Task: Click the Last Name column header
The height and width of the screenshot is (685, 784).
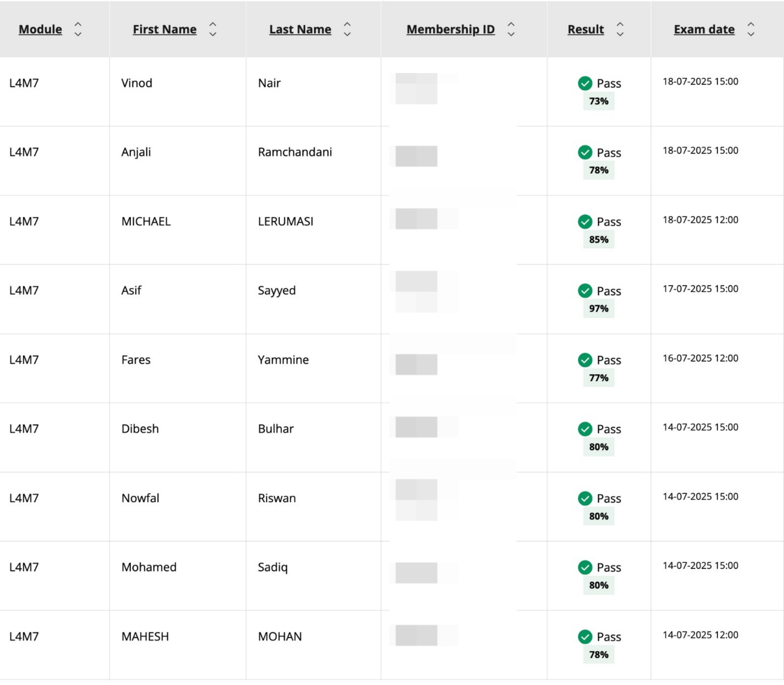Action: point(300,29)
